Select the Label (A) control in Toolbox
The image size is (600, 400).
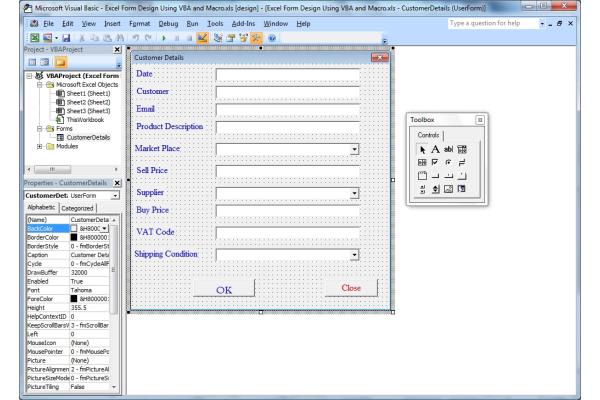(x=435, y=149)
